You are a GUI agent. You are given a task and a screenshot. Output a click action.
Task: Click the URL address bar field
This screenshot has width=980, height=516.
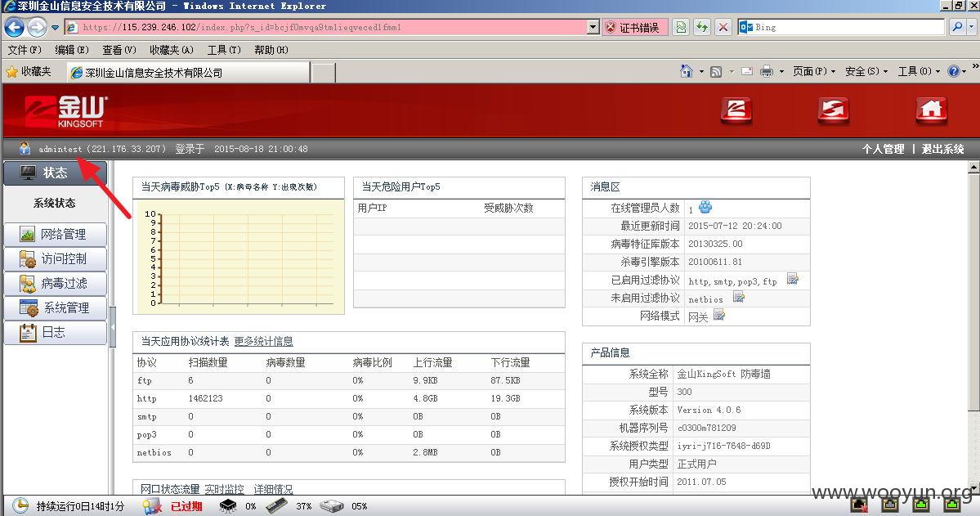click(x=332, y=28)
